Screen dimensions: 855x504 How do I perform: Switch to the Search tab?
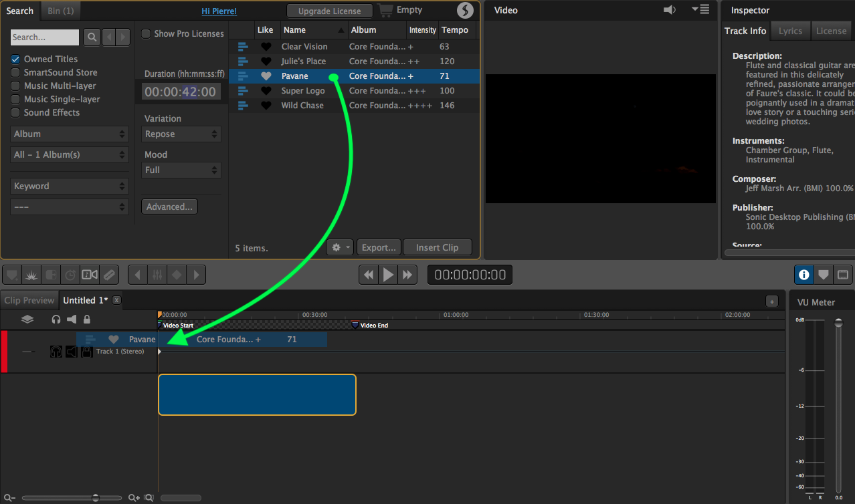[20, 11]
